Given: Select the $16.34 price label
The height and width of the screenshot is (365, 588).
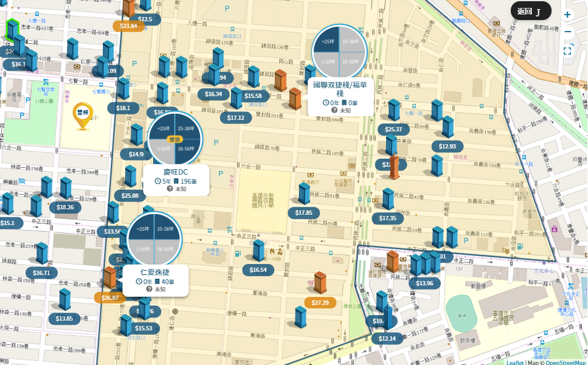Looking at the screenshot, I should pos(213,94).
